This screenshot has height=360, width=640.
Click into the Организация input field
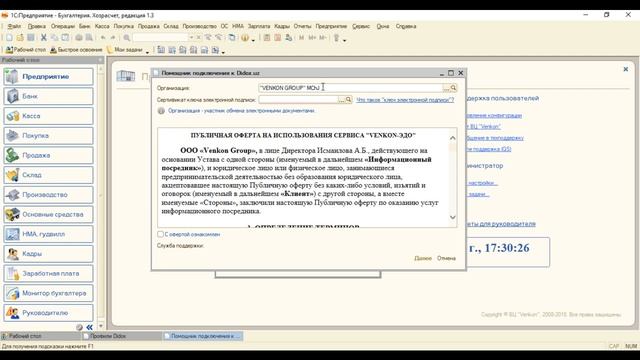click(x=351, y=88)
